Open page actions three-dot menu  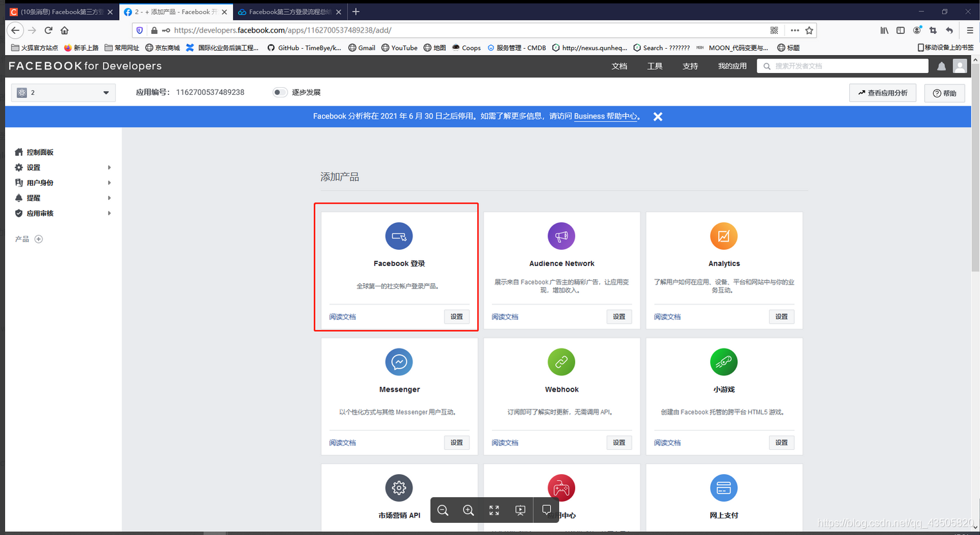794,30
